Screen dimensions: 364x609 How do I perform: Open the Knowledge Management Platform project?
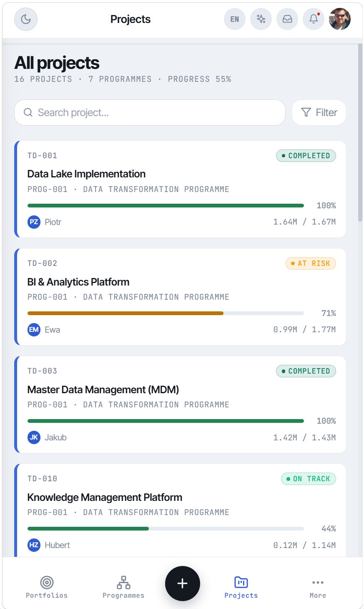(180, 510)
